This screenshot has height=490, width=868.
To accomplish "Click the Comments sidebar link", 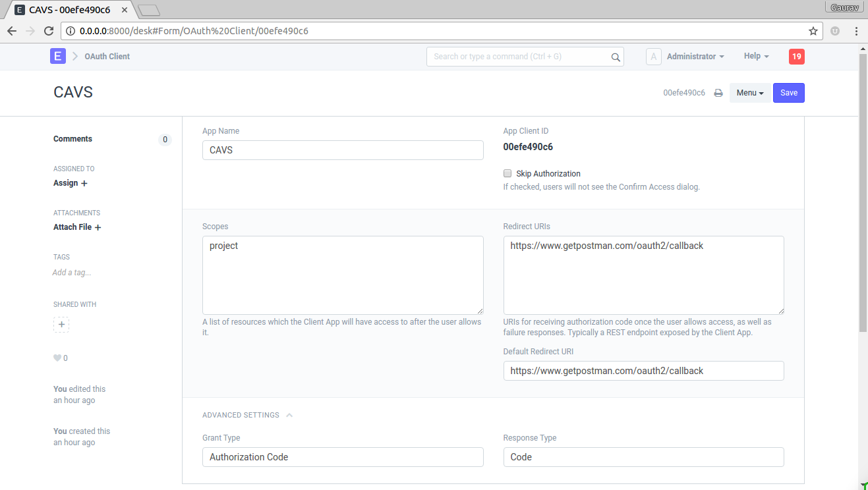I will 72,139.
